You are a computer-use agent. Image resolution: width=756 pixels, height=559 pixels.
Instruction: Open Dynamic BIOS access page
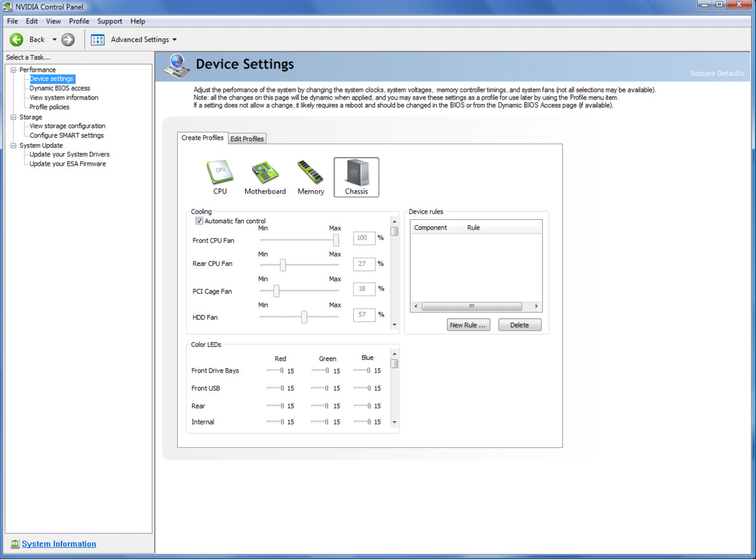(x=59, y=88)
